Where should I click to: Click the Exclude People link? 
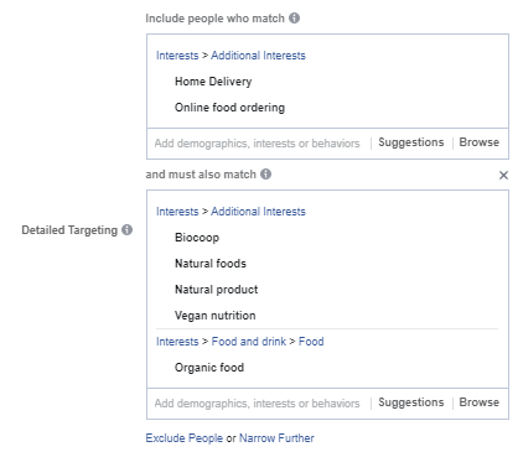pos(184,438)
